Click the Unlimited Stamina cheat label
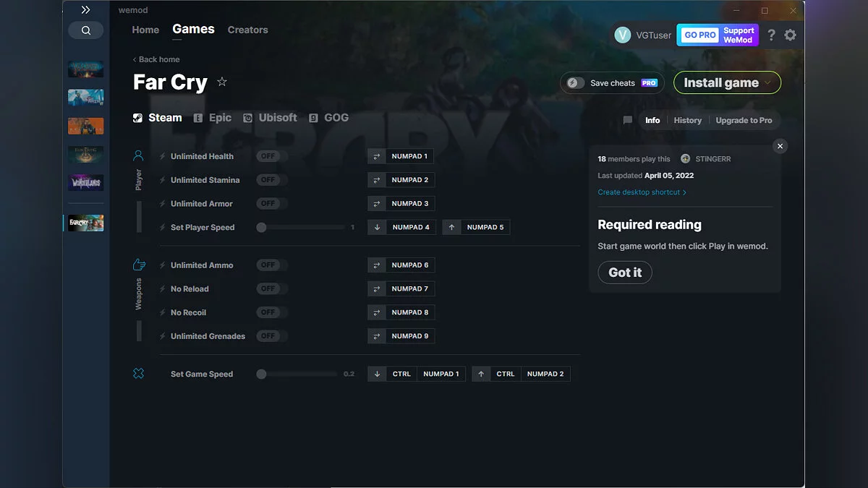The width and height of the screenshot is (868, 488). pyautogui.click(x=205, y=180)
